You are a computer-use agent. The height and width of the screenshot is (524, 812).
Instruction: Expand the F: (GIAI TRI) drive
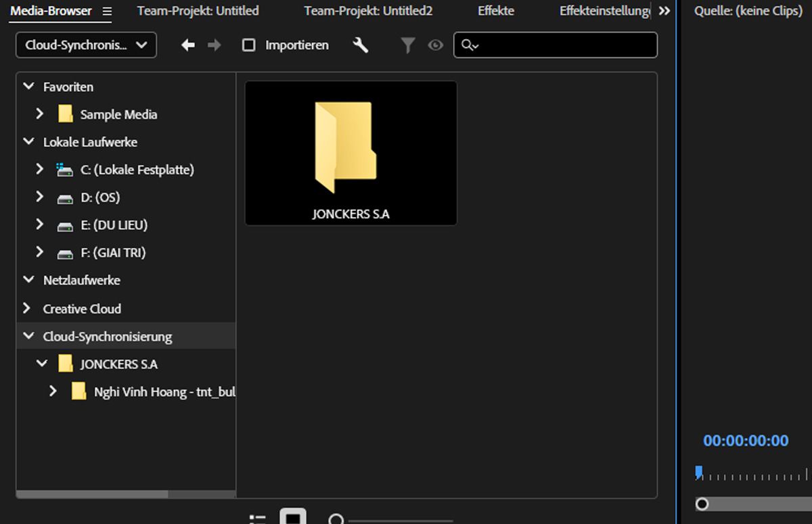(40, 252)
